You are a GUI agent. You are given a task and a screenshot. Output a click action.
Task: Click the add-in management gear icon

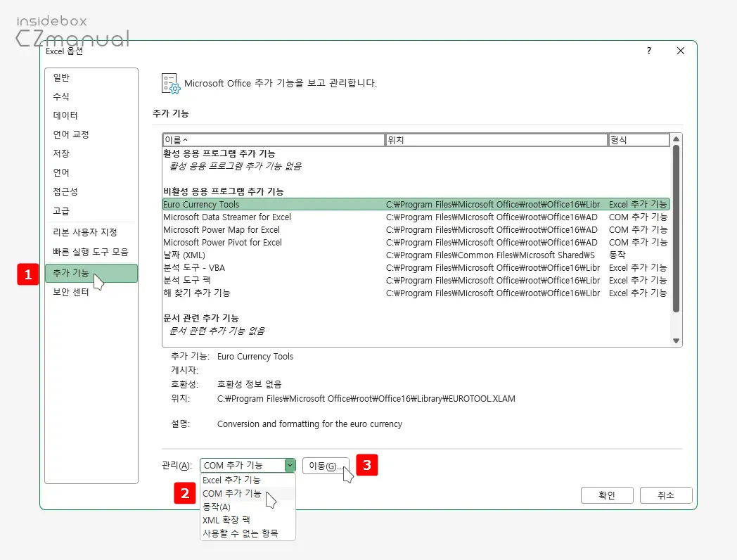[x=170, y=84]
